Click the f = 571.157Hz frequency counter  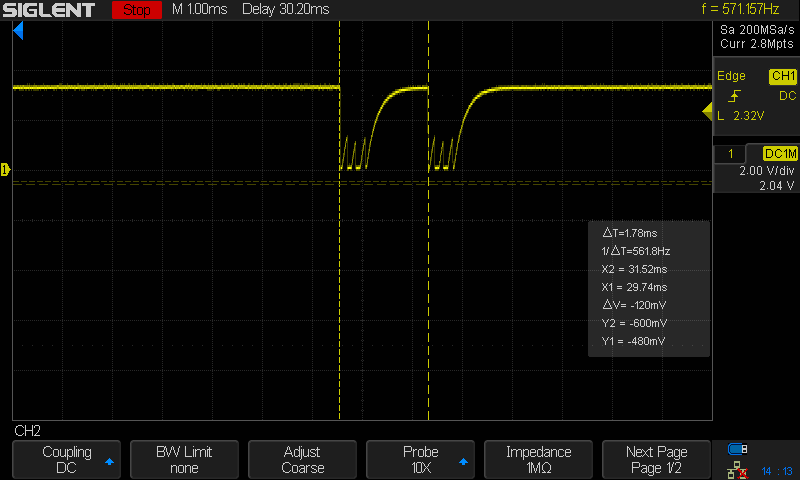[740, 9]
